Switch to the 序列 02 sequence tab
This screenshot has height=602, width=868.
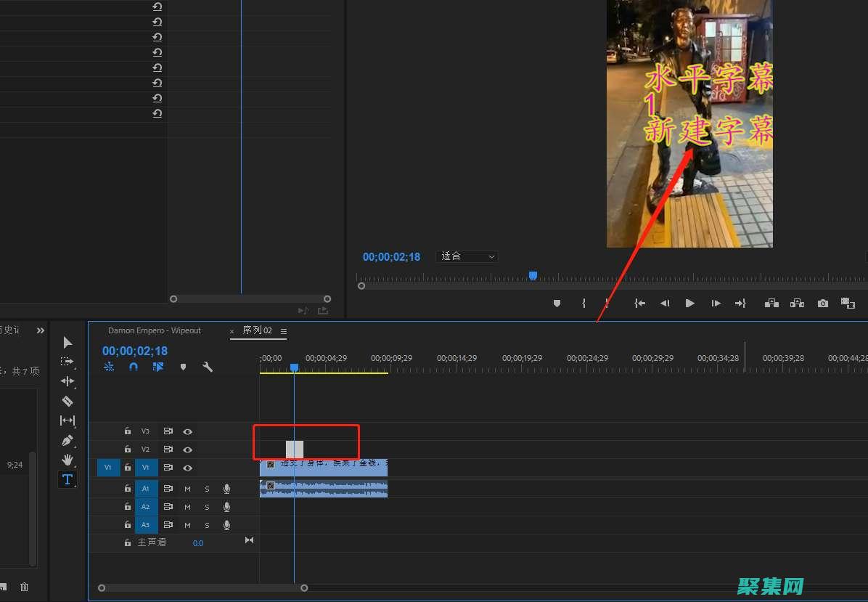[257, 330]
